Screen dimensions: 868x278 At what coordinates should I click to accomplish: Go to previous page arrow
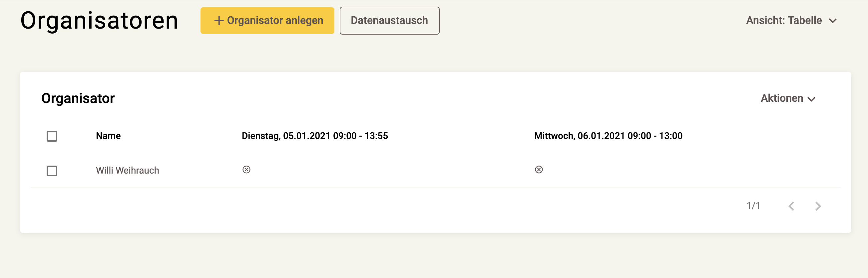coord(791,206)
